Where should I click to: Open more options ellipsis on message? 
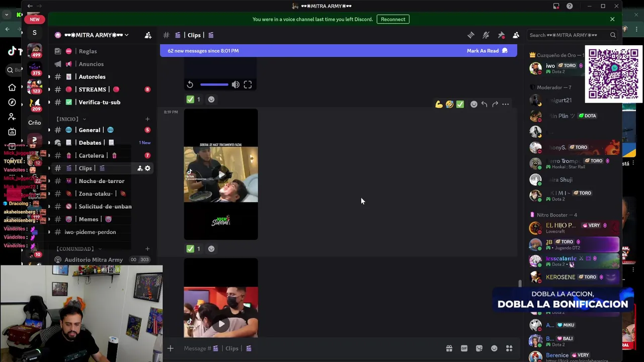pyautogui.click(x=506, y=104)
